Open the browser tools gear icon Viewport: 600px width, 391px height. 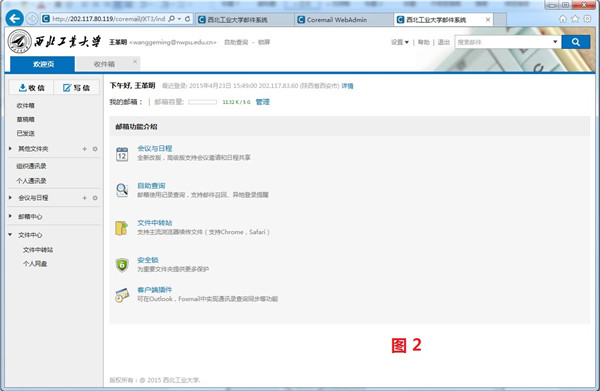[587, 19]
